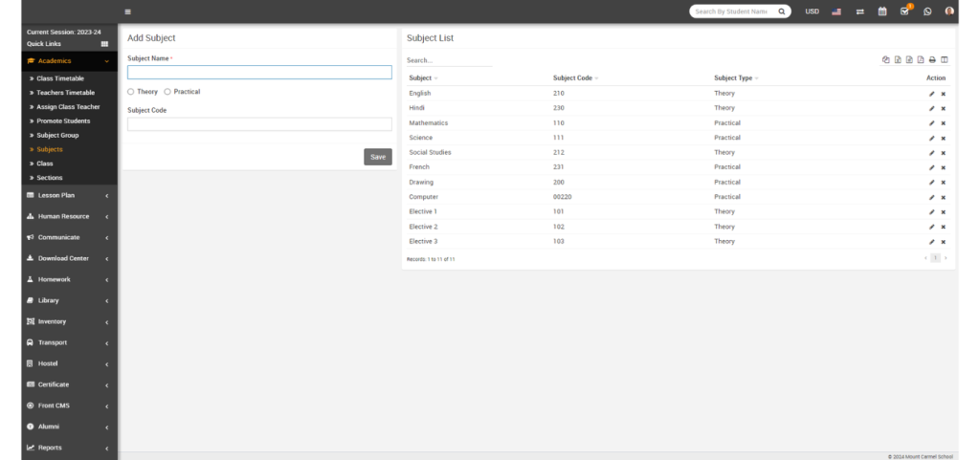Image resolution: width=980 pixels, height=460 pixels.
Task: Select the Theory radio button
Action: pos(131,92)
